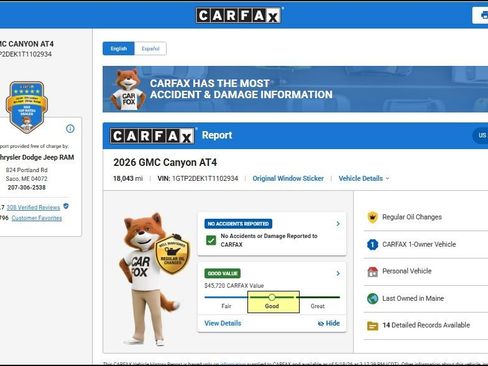Click the 2026 GMC Canyon AT4 title
Viewport: 488px width, 366px height.
165,162
